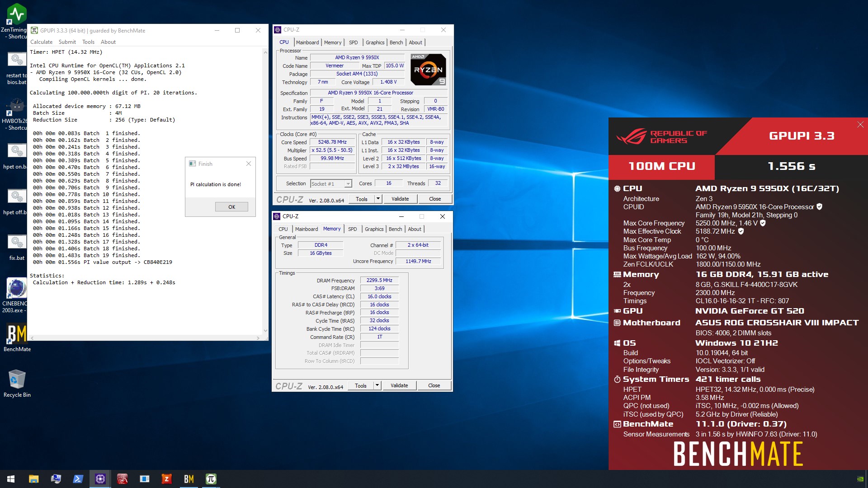Click Validate in lower CPU-Z window
Viewport: 868px width, 488px height.
tap(399, 385)
